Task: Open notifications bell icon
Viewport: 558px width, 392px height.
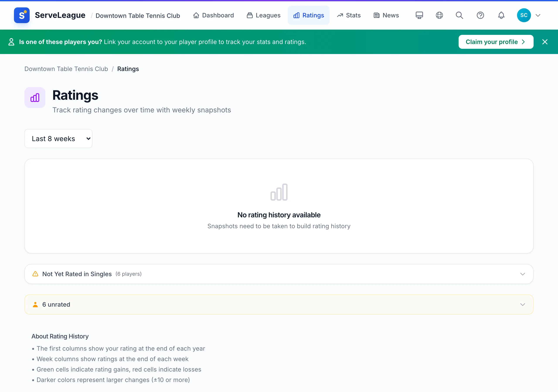Action: pos(501,15)
